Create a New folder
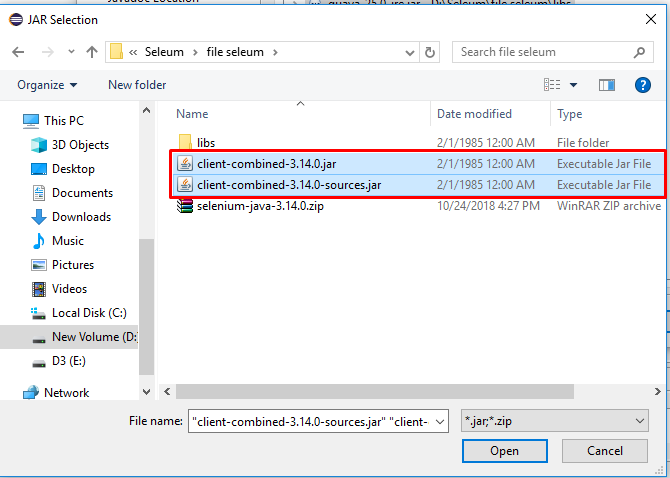 coord(137,85)
